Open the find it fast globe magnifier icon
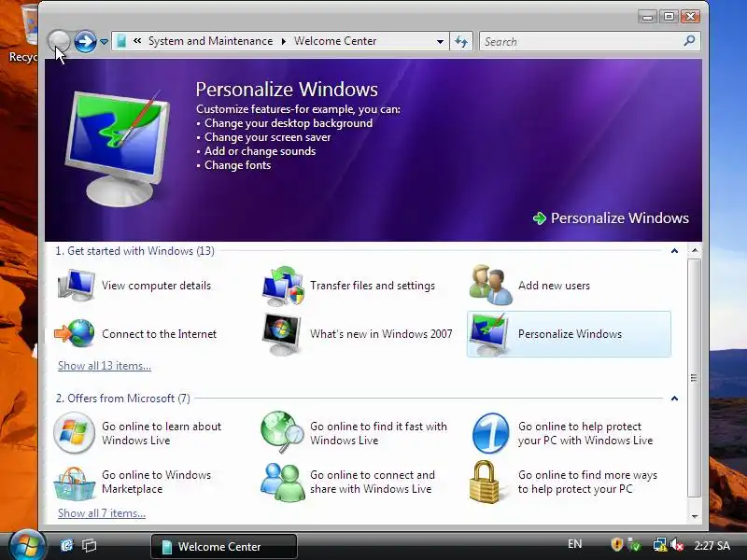The height and width of the screenshot is (560, 747). (x=283, y=432)
